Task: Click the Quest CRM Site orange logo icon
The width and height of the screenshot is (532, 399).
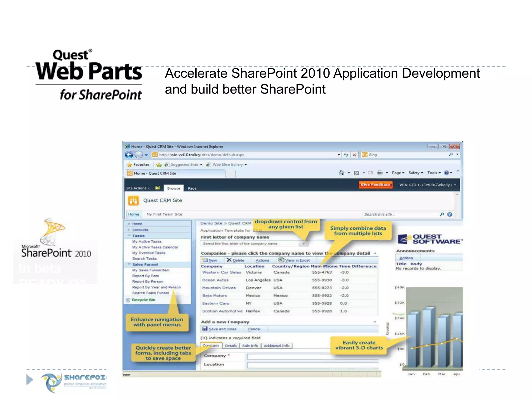Action: (133, 201)
